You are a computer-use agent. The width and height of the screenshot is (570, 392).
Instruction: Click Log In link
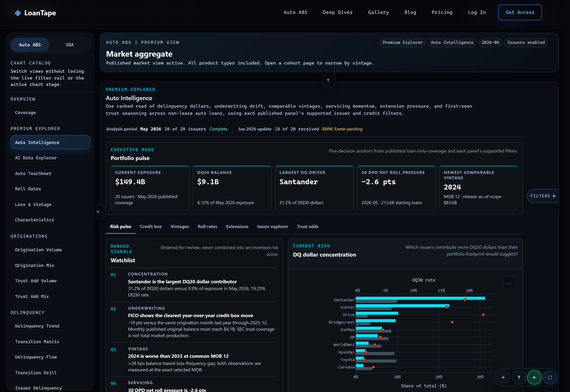coord(477,12)
